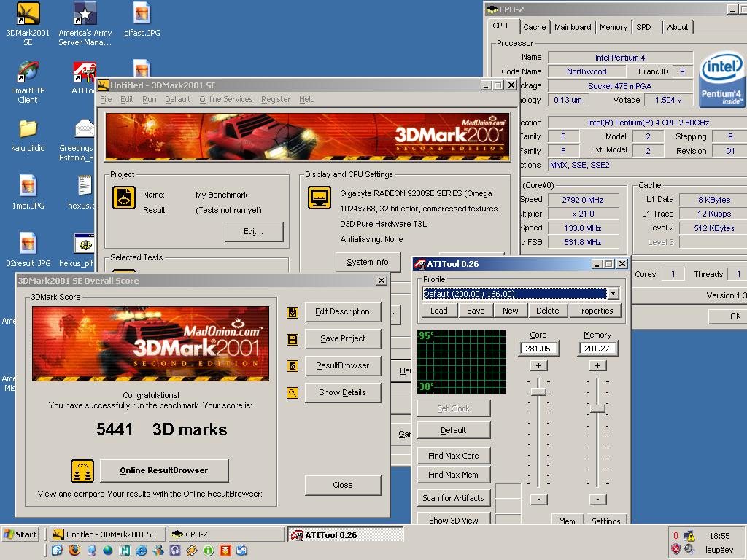Open the Online Services menu
Image resolution: width=747 pixels, height=560 pixels.
coord(226,99)
